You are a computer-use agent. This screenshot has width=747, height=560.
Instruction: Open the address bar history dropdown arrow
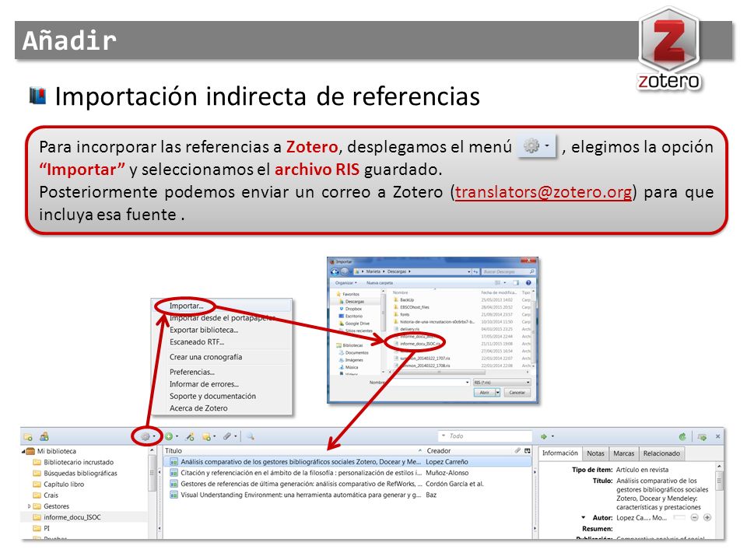(468, 271)
